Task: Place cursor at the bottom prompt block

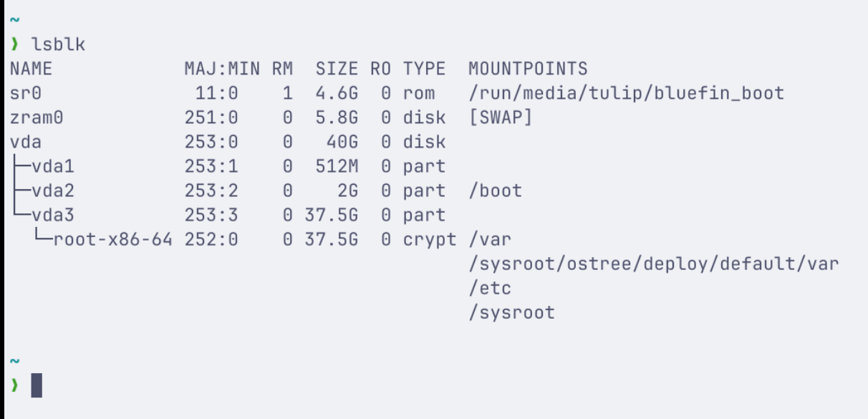Action: coord(37,385)
